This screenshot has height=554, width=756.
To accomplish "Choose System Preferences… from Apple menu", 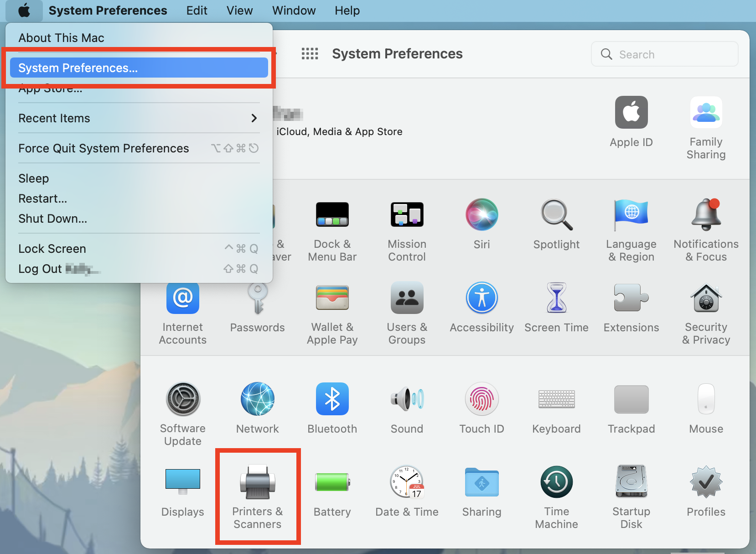I will (139, 68).
